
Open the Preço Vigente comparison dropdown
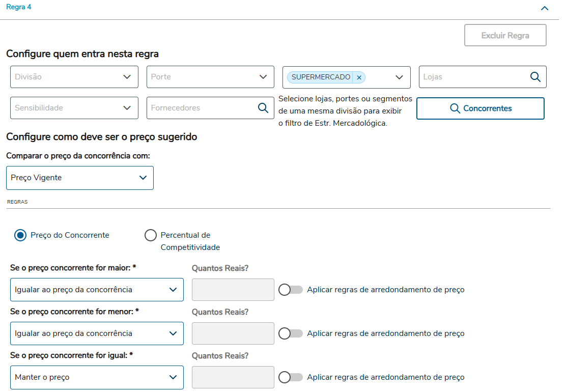point(80,178)
